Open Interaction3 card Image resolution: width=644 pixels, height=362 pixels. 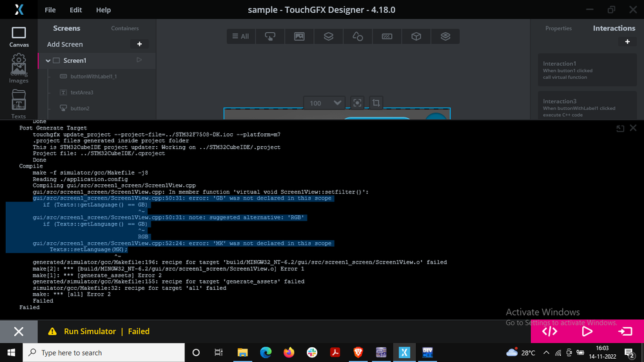click(x=587, y=106)
